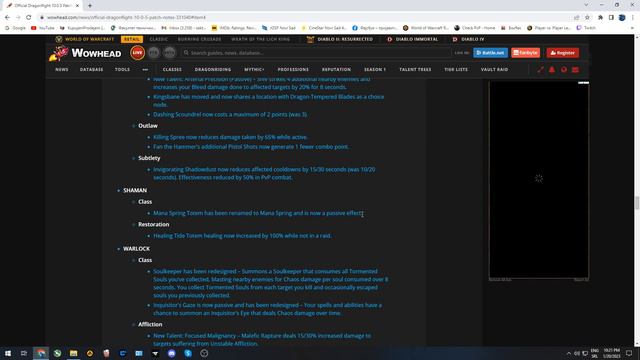
Task: Close the Official Dragonflight patch notes tab
Action: point(77,6)
